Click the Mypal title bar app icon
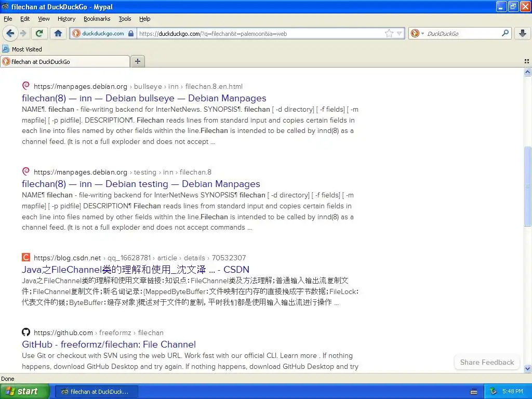Viewport: 532px width, 399px height. 5,6
